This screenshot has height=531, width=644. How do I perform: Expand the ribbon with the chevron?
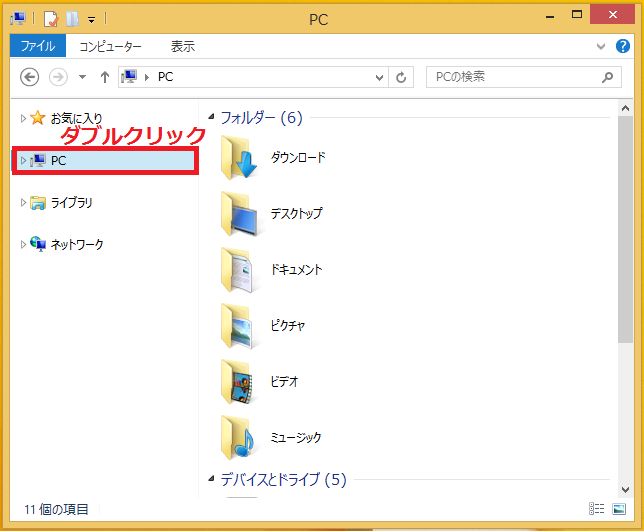[600, 46]
